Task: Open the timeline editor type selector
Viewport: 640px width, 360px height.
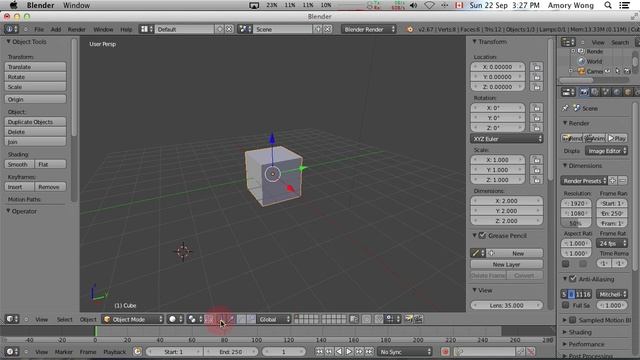Action: tap(11, 351)
